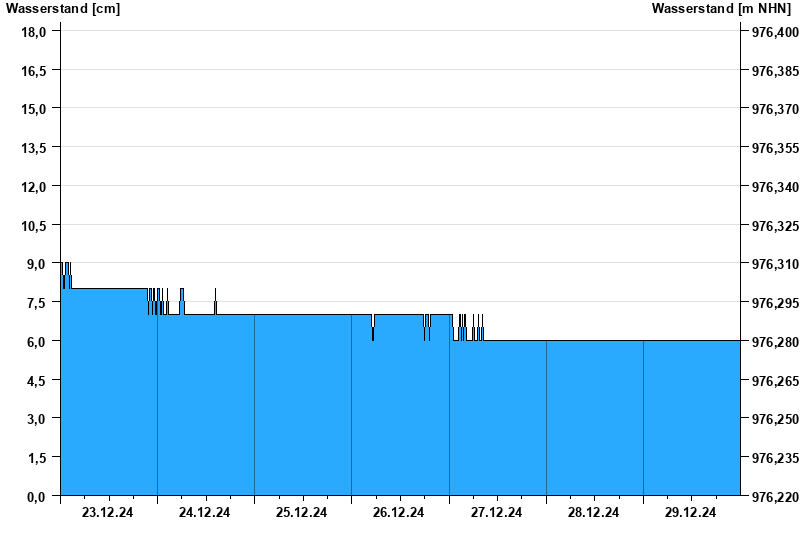
Task: Click right axis value 976,295
Action: pyautogui.click(x=776, y=303)
